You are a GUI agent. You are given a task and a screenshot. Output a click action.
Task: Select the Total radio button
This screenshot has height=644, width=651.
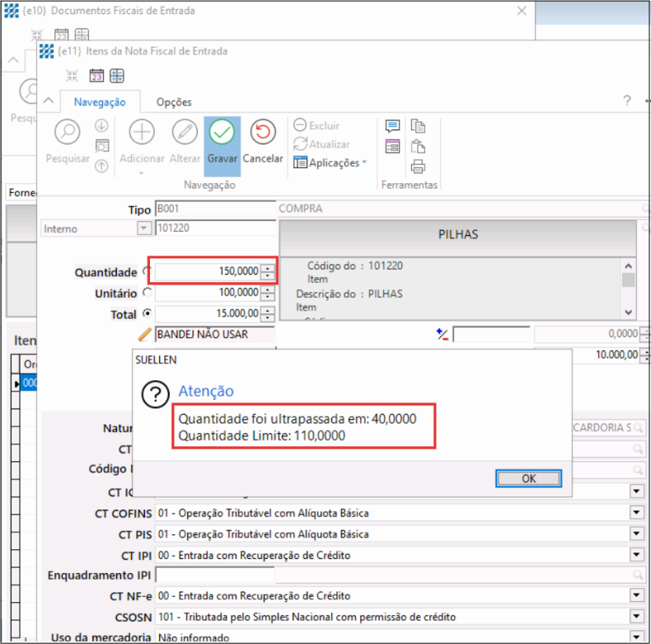(147, 313)
